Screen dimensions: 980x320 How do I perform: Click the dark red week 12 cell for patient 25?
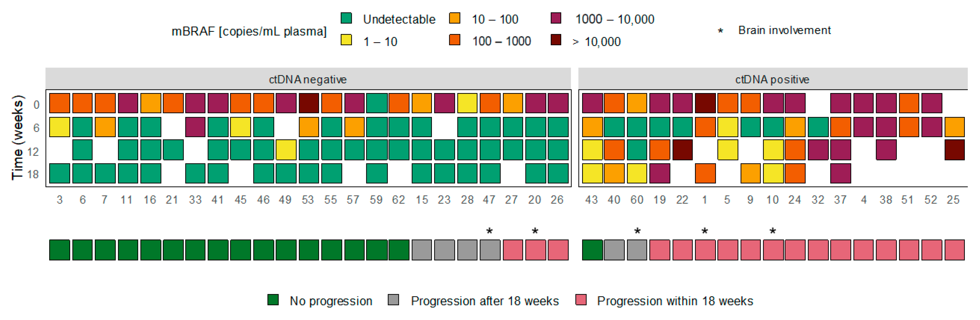click(x=954, y=150)
